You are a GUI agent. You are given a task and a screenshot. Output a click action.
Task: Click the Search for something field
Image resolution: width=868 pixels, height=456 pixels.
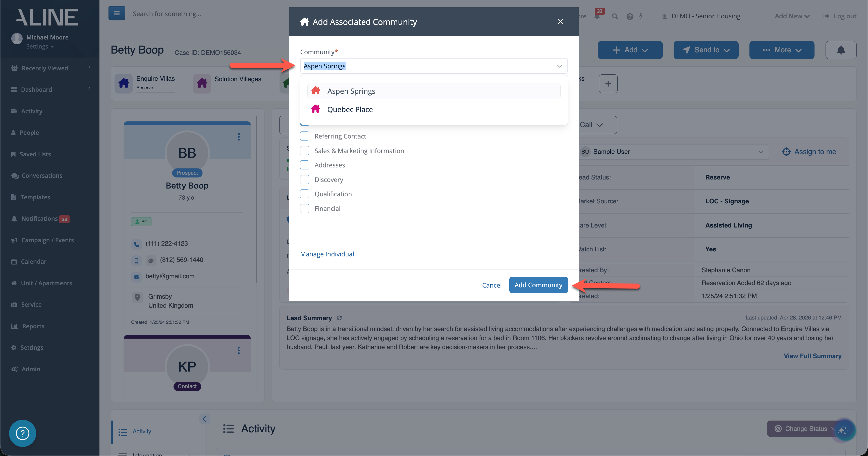pos(167,14)
